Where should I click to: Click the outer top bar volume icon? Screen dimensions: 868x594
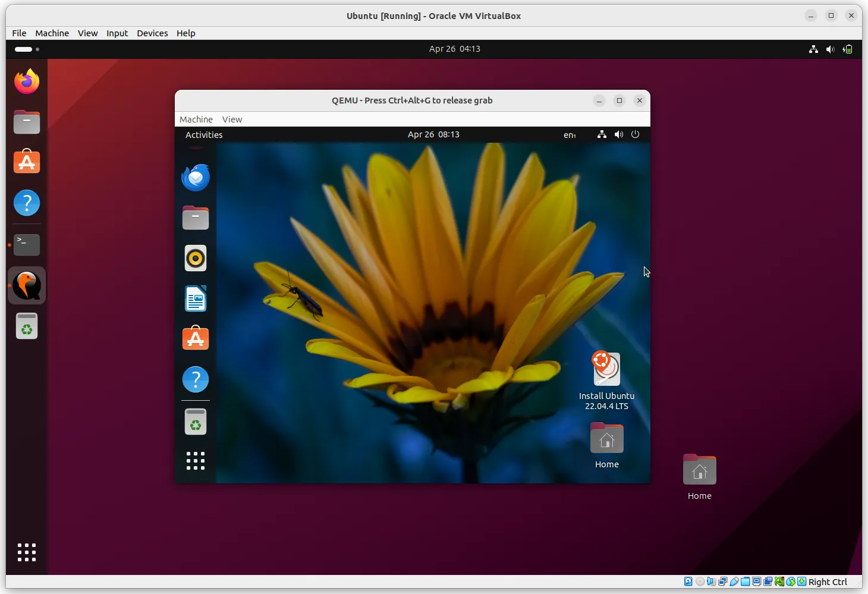(831, 49)
